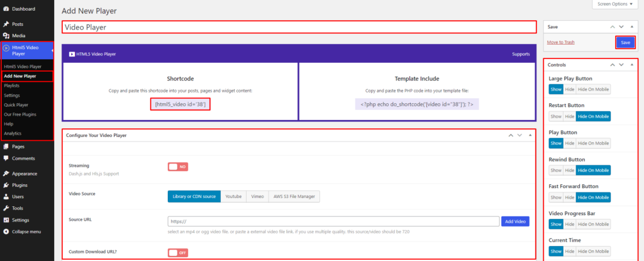
Task: Click the Move to Trash link
Action: click(560, 42)
